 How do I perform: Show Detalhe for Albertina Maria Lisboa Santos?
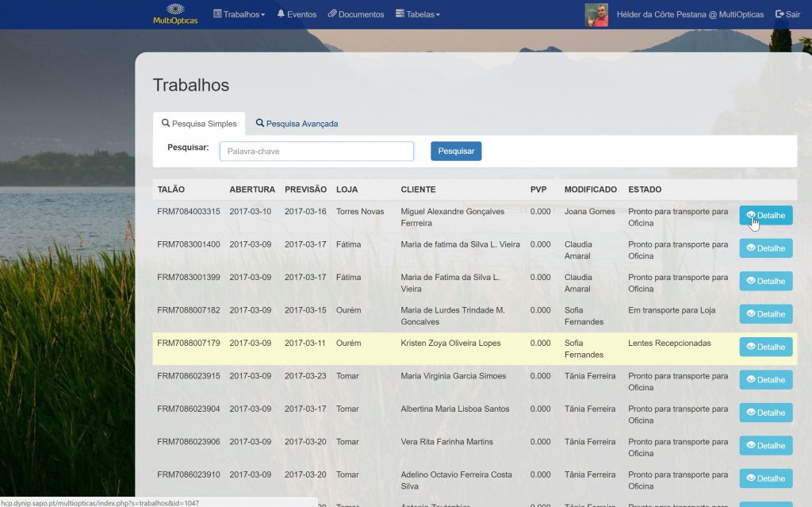[765, 413]
